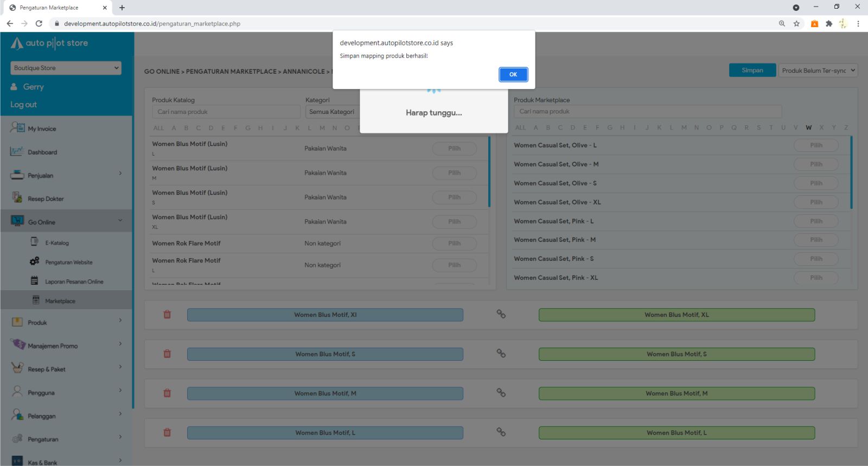Click the Produk Marketplace search field

pyautogui.click(x=647, y=112)
